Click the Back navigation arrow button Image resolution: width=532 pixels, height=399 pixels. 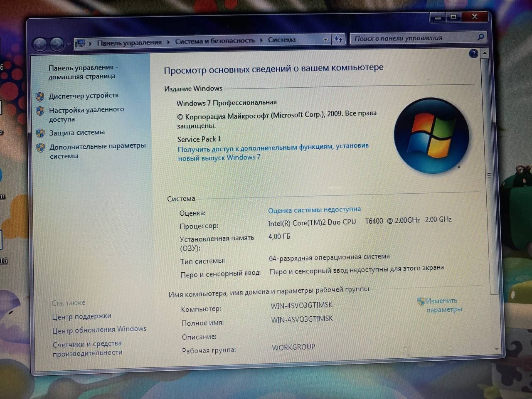(x=40, y=44)
